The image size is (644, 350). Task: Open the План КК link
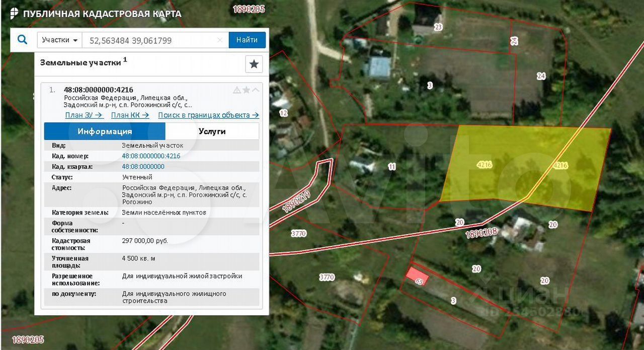(130, 115)
